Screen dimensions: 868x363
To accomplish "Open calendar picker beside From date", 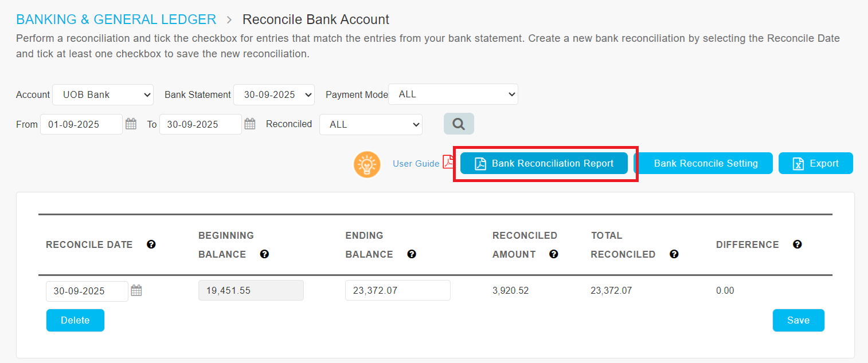I will 131,124.
